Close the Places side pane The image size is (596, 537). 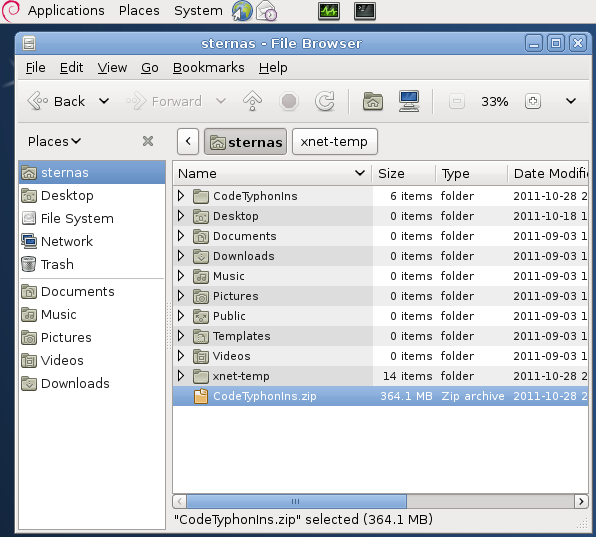click(x=148, y=141)
